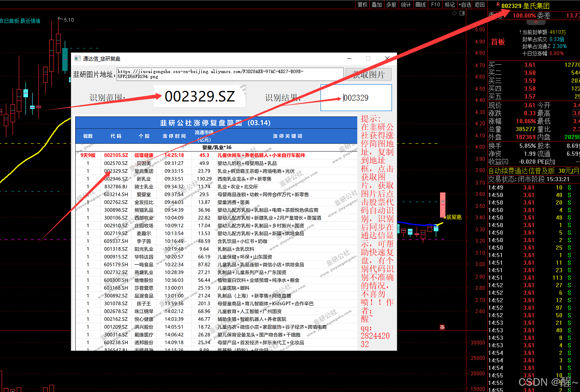The width and height of the screenshot is (580, 392).
Task: Click the 识别结果 text box
Action: 356,98
